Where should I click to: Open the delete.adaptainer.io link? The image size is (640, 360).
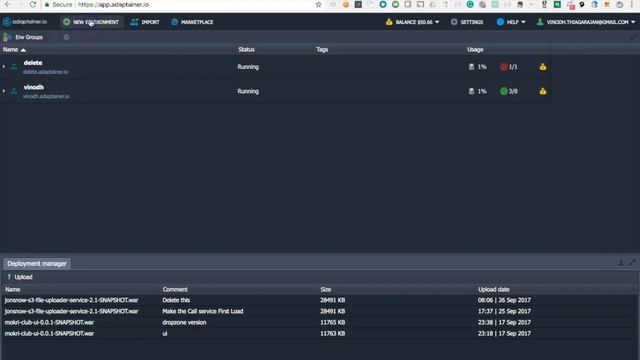(45, 72)
